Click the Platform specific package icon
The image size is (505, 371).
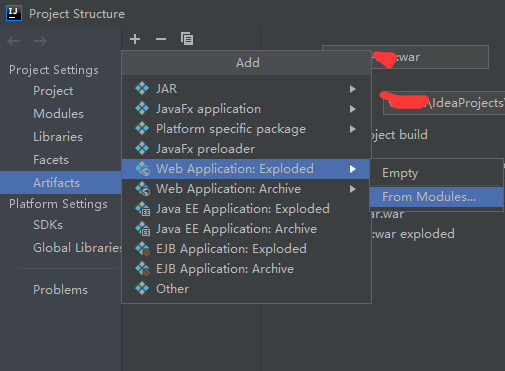[x=142, y=129]
